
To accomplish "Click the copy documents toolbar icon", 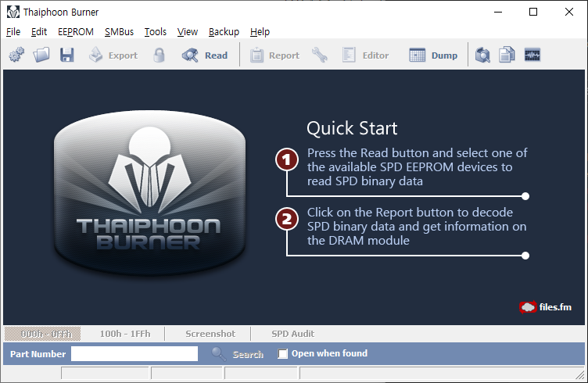I will 507,55.
